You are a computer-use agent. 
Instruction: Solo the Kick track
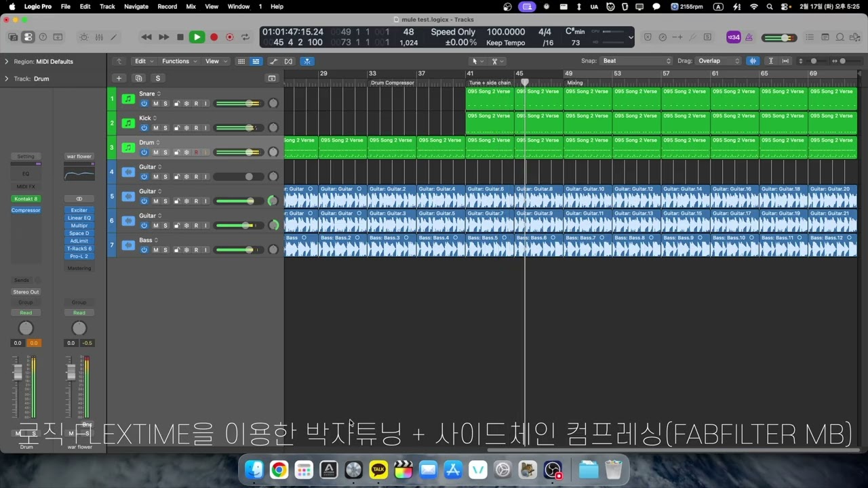click(165, 127)
